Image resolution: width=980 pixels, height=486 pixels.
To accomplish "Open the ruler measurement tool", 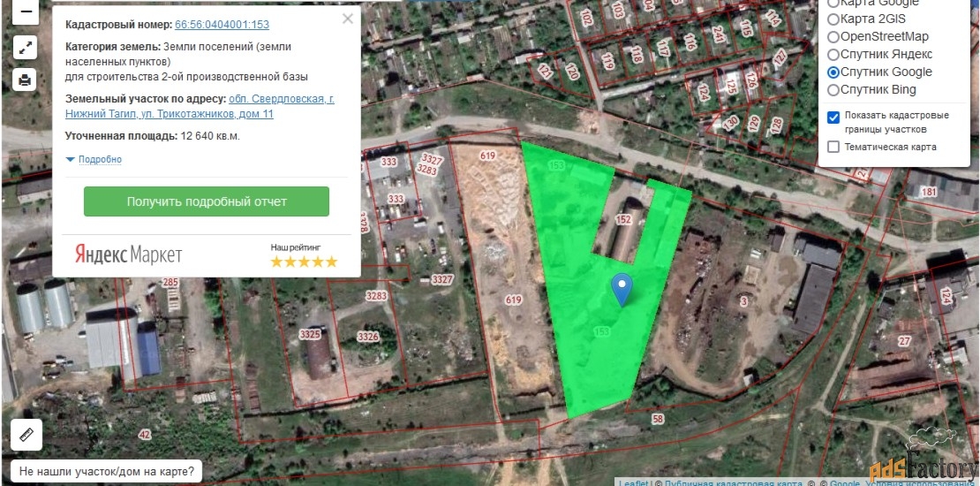I will coord(26,435).
